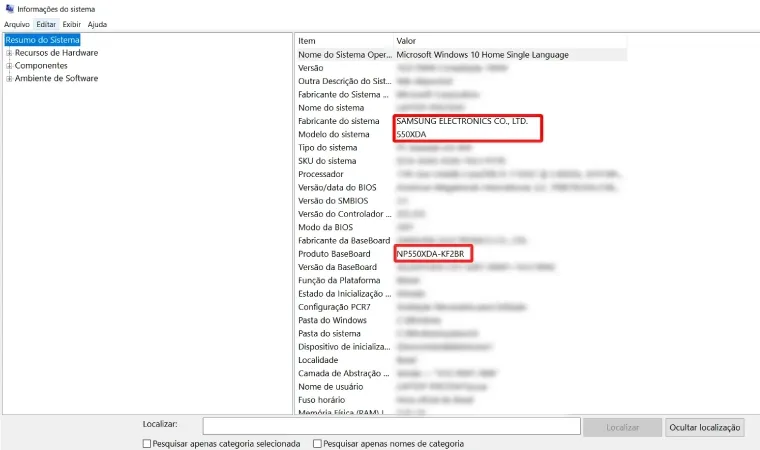Viewport: 760px width, 450px height.
Task: Select Outra Descrição do Sist... row
Action: (x=461, y=81)
